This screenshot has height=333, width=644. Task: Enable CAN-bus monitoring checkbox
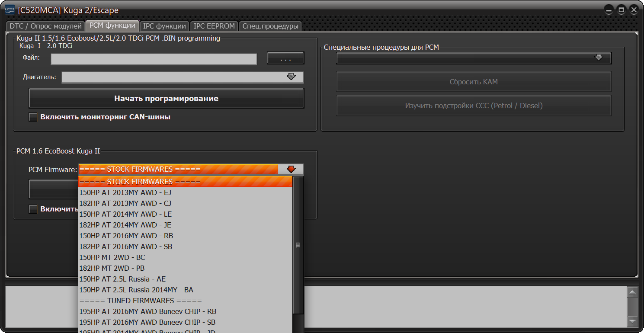click(x=33, y=117)
